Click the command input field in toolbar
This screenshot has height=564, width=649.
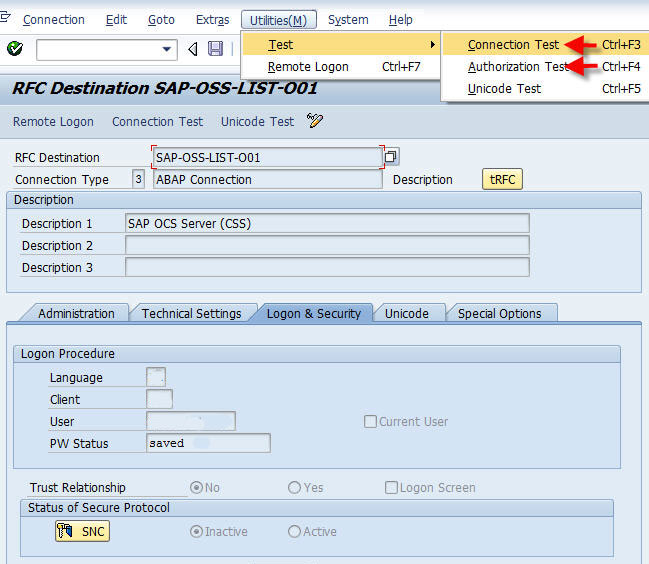coord(107,49)
